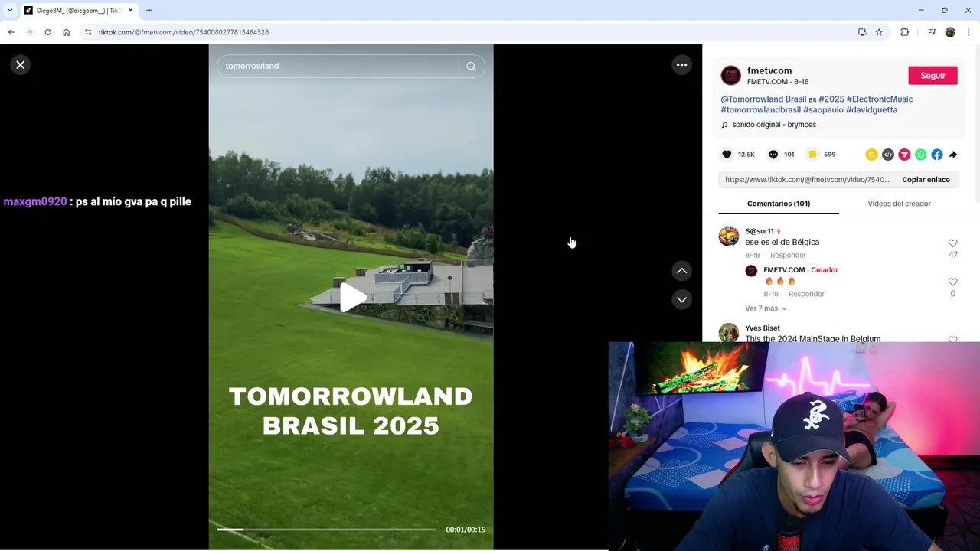The width and height of the screenshot is (980, 551).
Task: Open @Tomorrowland Brasil mention link
Action: [763, 99]
